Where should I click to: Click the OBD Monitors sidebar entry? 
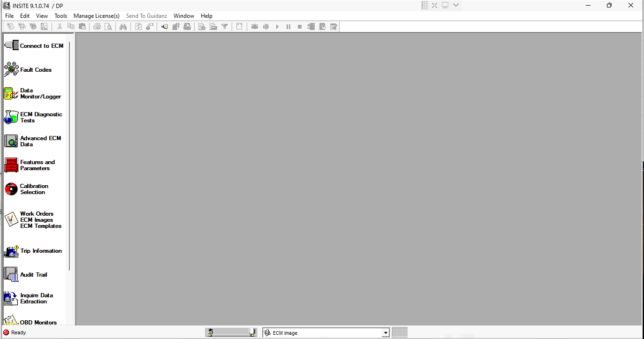pos(38,322)
